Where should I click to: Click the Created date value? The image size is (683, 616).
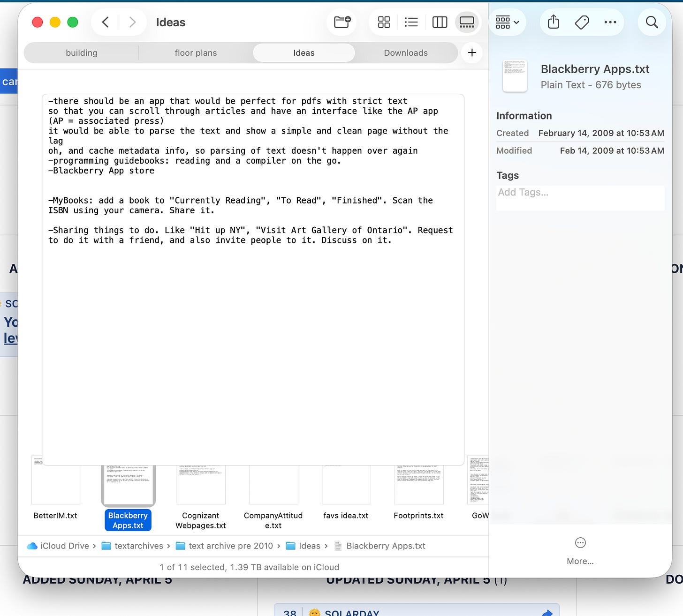[x=601, y=133]
